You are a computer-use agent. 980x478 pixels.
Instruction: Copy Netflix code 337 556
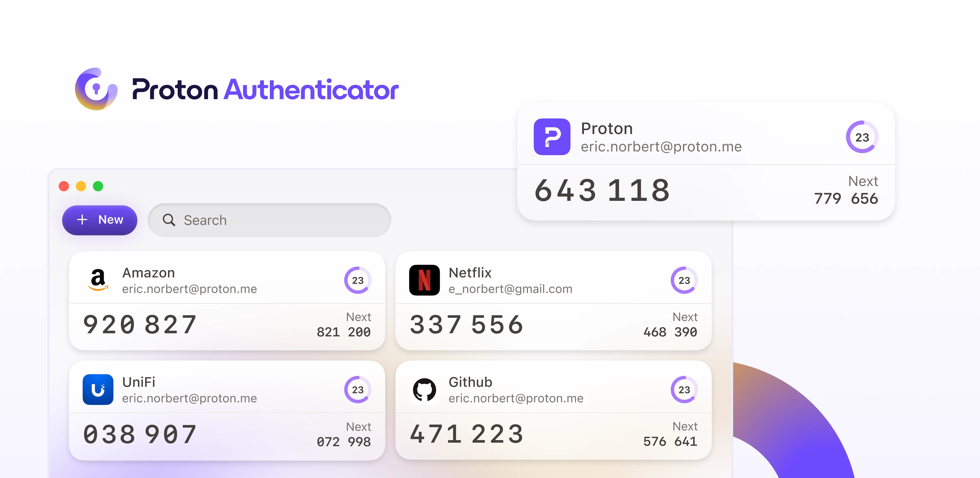466,325
